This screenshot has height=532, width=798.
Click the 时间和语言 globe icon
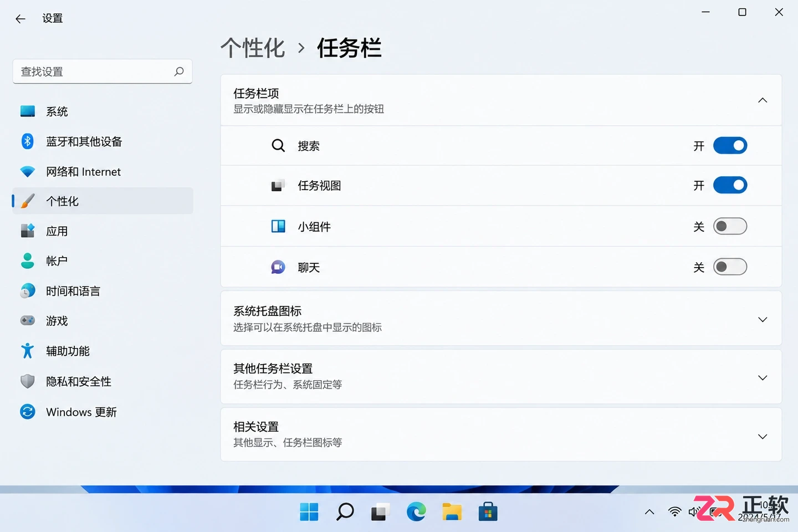click(28, 291)
